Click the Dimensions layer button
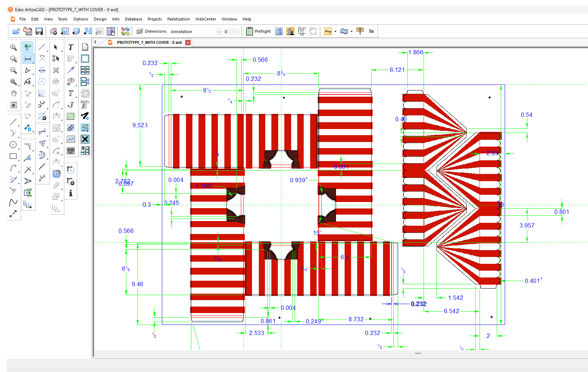 [x=151, y=32]
